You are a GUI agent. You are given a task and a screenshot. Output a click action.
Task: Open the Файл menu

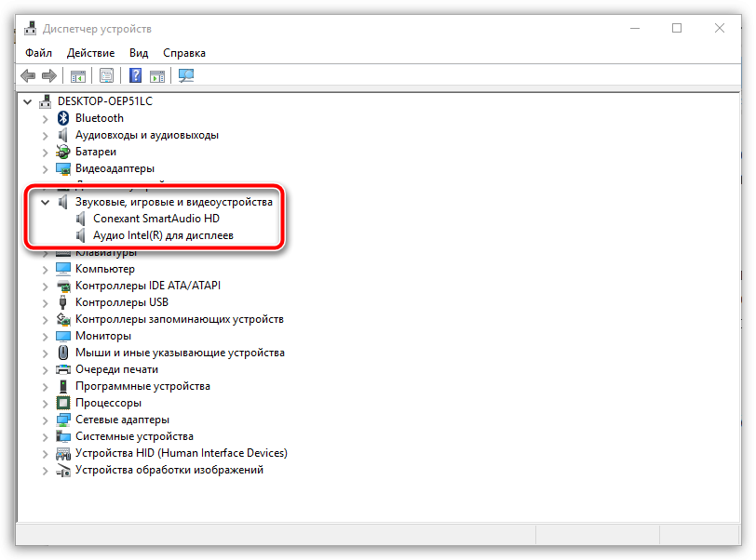tap(37, 53)
